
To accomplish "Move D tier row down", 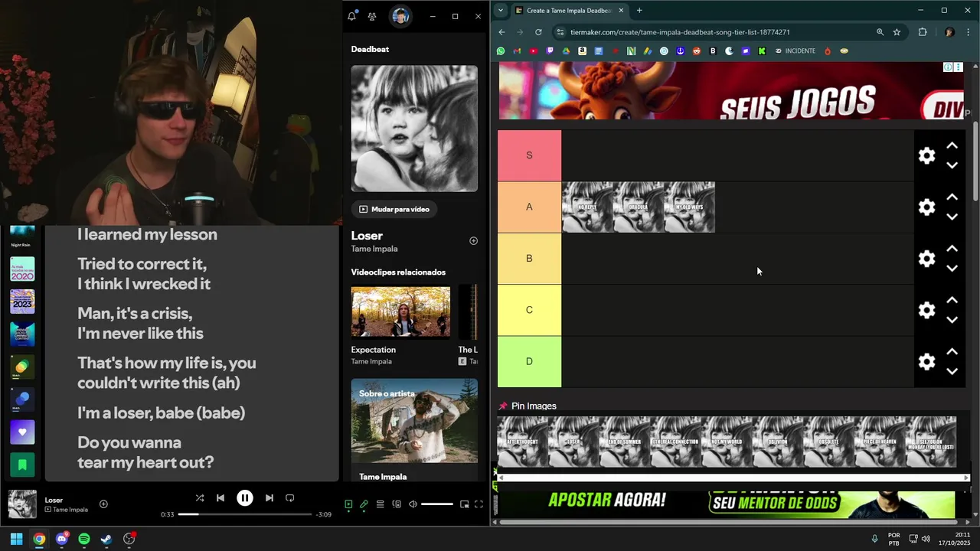I will (952, 371).
